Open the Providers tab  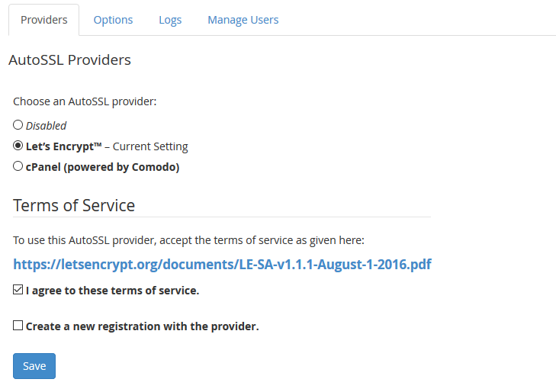coord(43,20)
